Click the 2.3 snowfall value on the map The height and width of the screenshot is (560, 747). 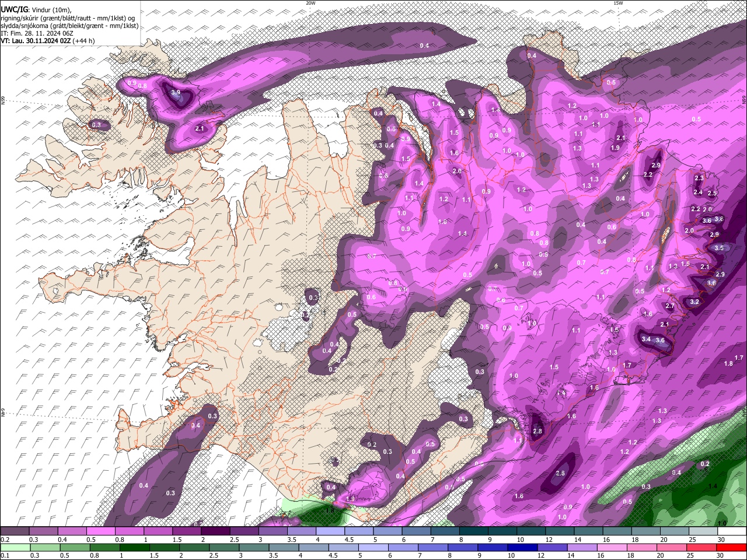point(699,178)
